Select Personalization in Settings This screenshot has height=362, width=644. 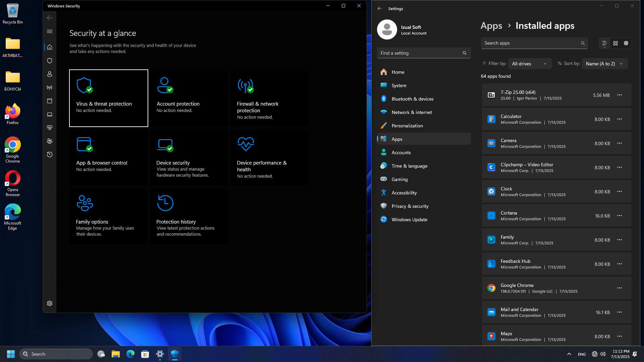(424, 126)
